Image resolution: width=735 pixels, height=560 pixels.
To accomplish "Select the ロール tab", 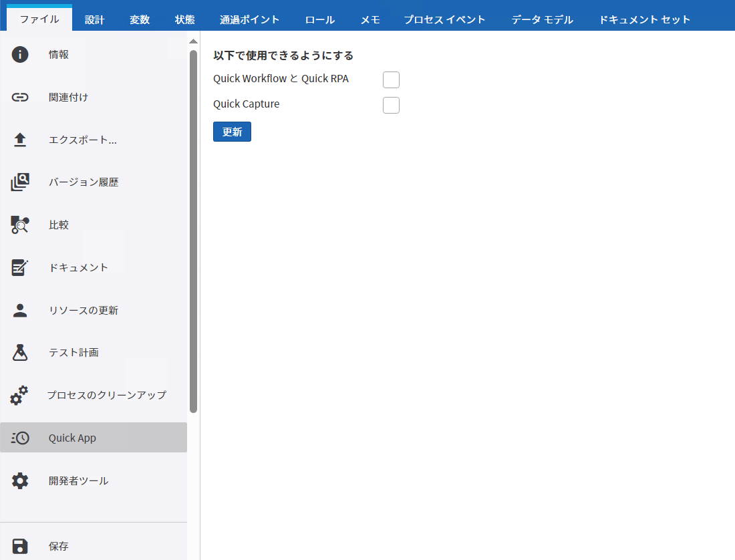I will [x=319, y=19].
